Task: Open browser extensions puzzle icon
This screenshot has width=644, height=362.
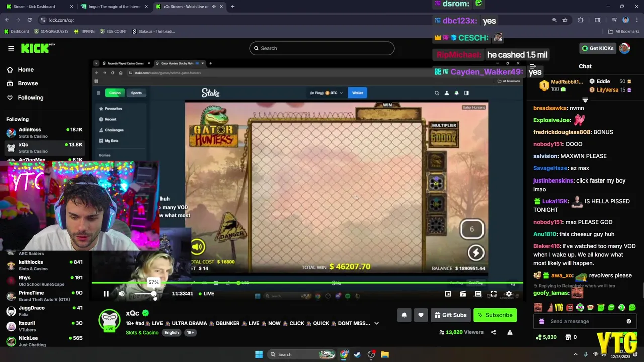Action: pyautogui.click(x=581, y=20)
